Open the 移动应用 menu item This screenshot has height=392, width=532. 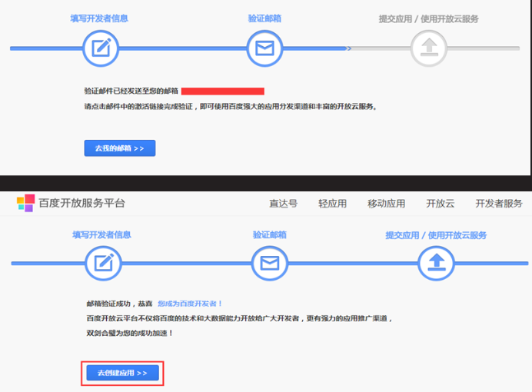387,204
